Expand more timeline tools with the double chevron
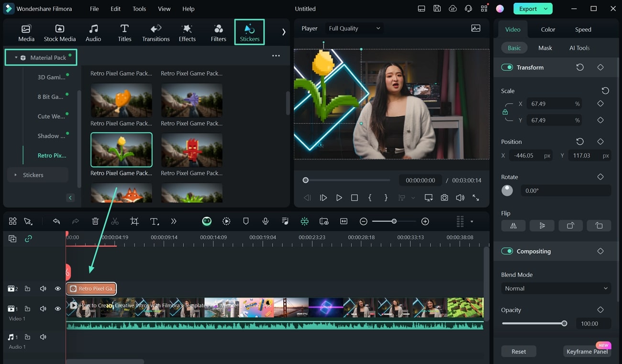 pyautogui.click(x=174, y=221)
